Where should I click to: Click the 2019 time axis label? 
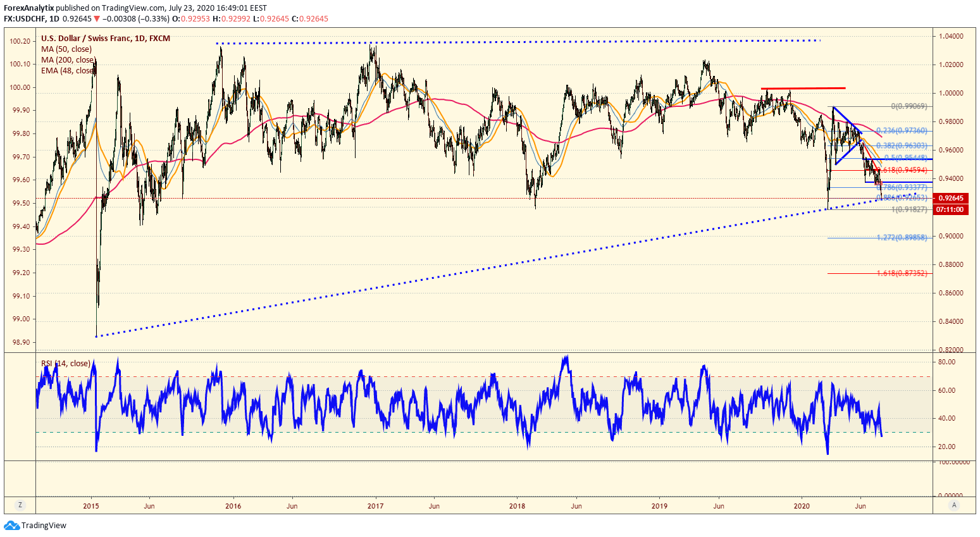660,506
